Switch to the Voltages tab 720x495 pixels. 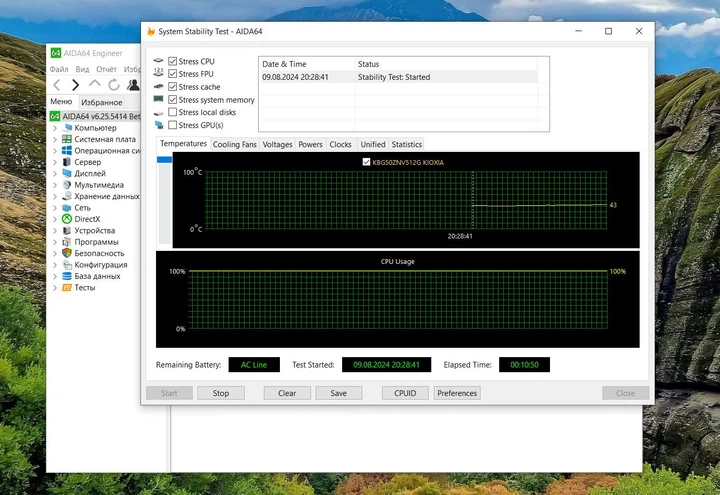(277, 144)
